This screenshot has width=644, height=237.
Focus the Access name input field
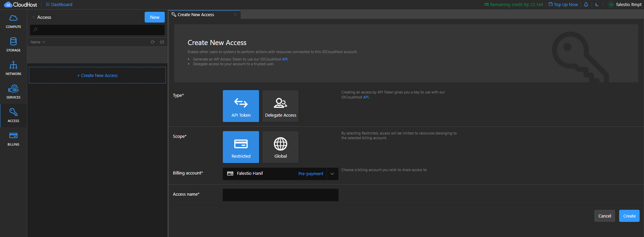coord(281,195)
